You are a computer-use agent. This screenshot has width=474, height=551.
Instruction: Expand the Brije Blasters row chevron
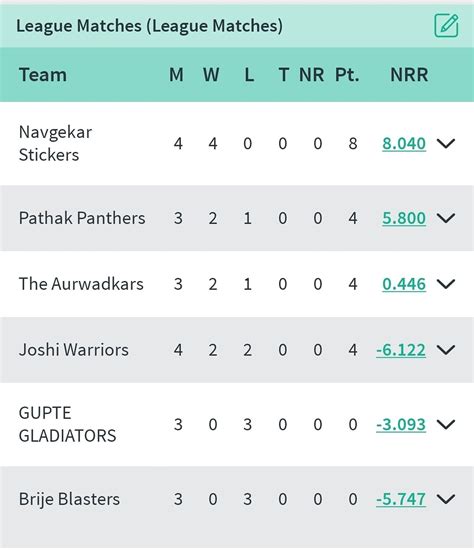pyautogui.click(x=446, y=499)
